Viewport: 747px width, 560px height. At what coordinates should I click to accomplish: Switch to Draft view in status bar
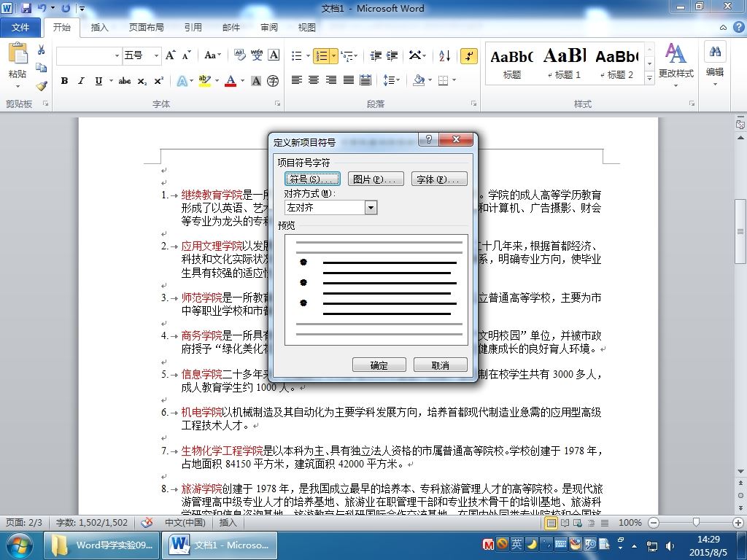(605, 523)
